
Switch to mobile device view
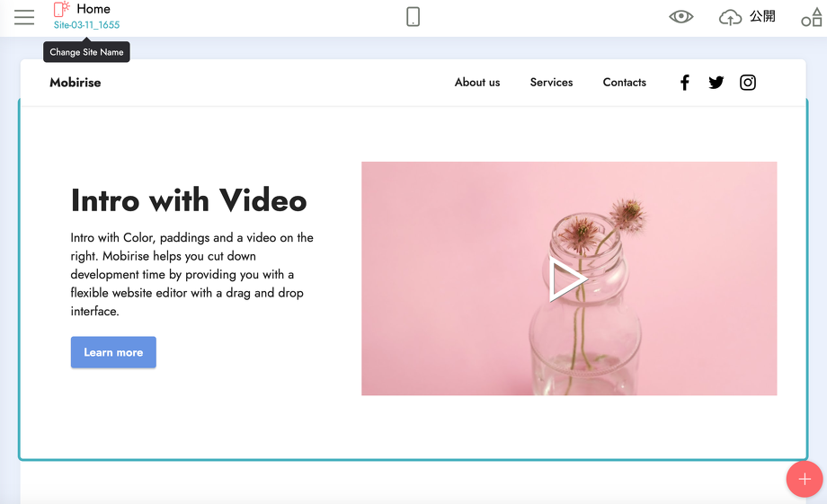413,17
